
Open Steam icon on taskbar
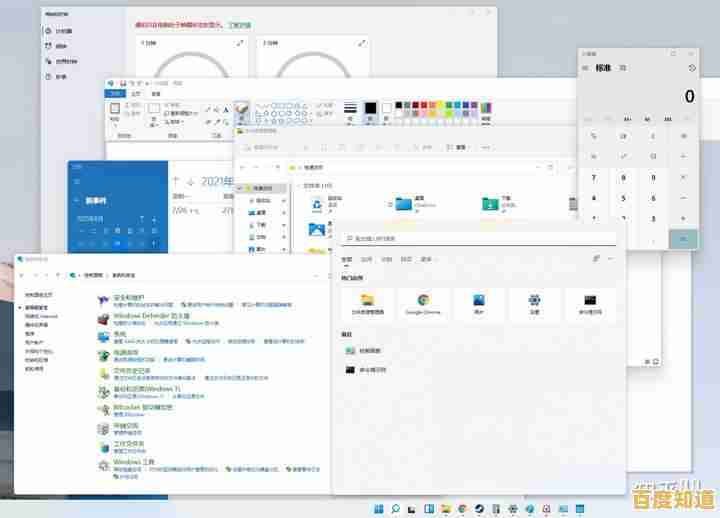(x=479, y=508)
